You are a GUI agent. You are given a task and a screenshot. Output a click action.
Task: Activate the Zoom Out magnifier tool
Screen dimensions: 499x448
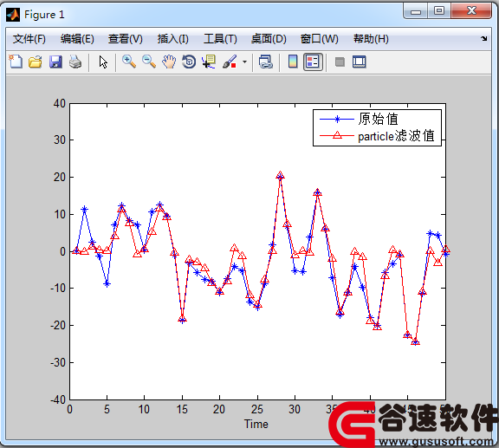(149, 62)
